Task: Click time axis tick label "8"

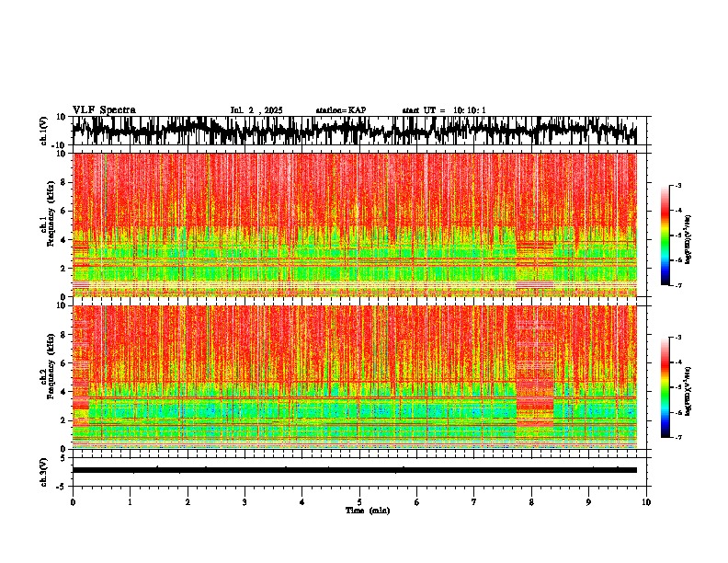Action: click(531, 502)
